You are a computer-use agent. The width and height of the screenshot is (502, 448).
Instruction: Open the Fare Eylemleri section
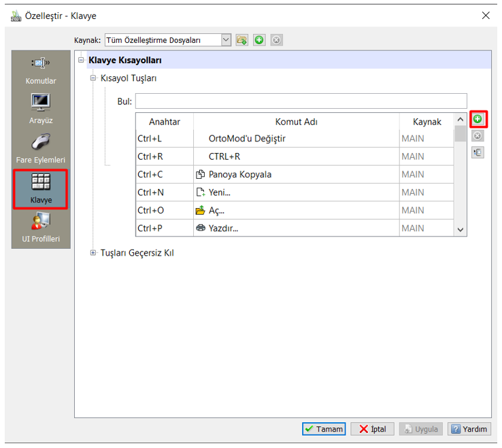point(41,148)
